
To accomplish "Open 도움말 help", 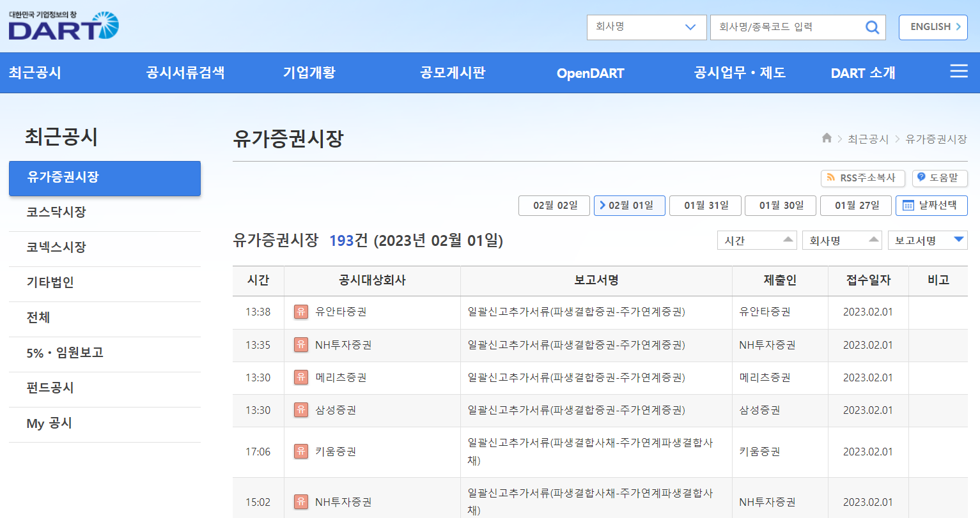I will pos(940,178).
